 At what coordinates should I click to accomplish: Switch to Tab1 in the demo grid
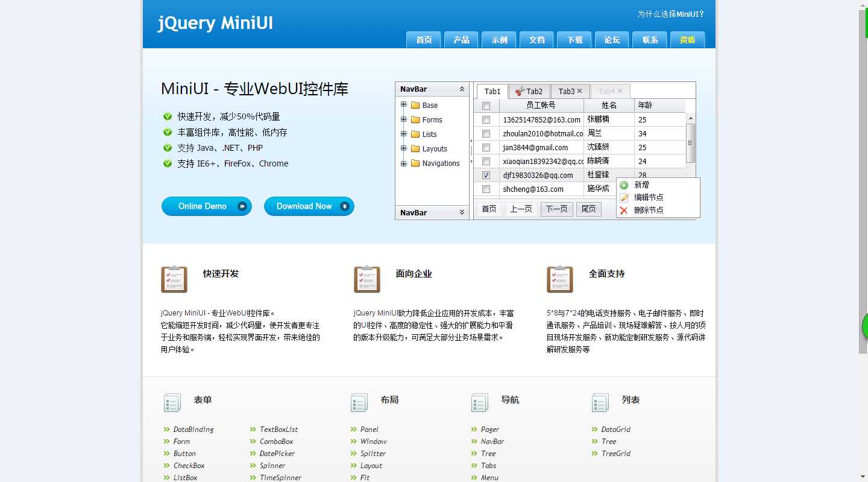coord(492,91)
